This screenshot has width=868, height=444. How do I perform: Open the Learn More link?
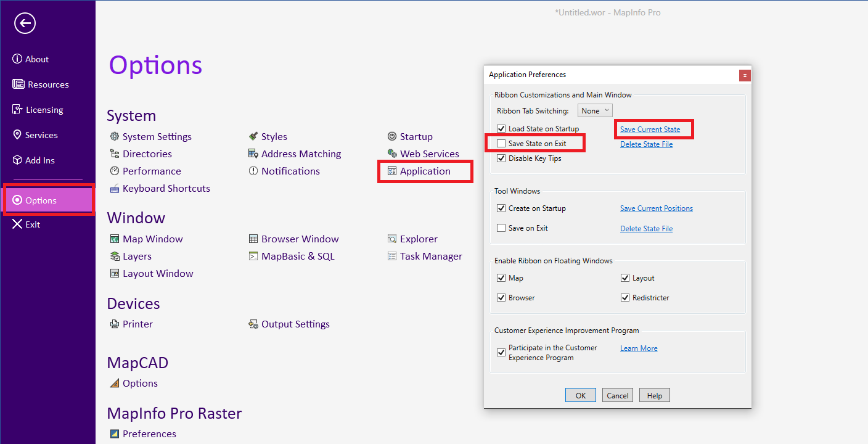click(x=639, y=348)
